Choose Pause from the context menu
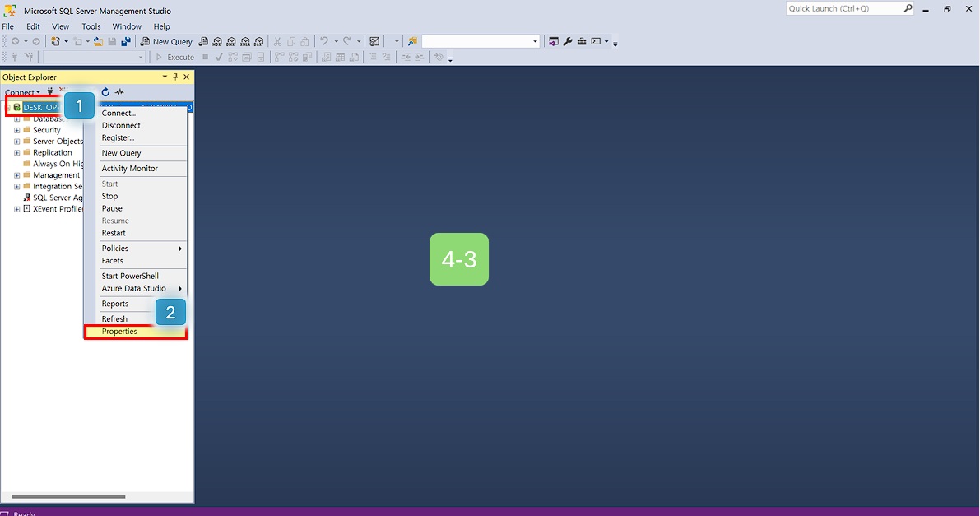Screen dimensions: 980x516 click(136, 208)
